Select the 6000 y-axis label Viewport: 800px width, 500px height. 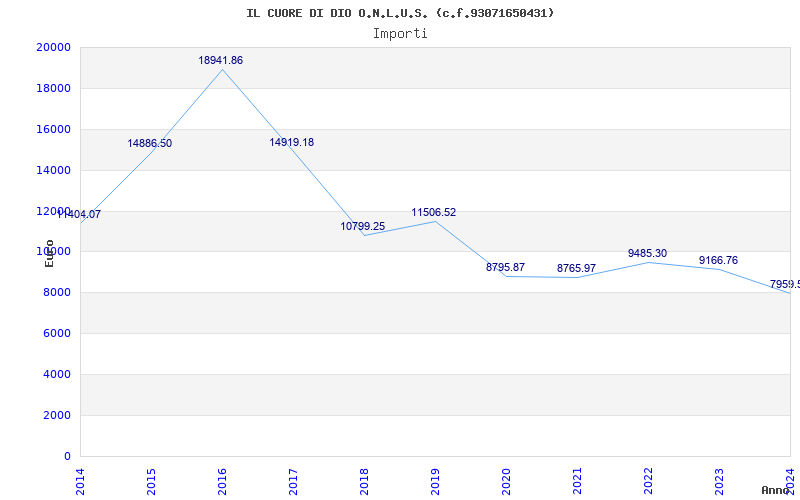[57, 333]
